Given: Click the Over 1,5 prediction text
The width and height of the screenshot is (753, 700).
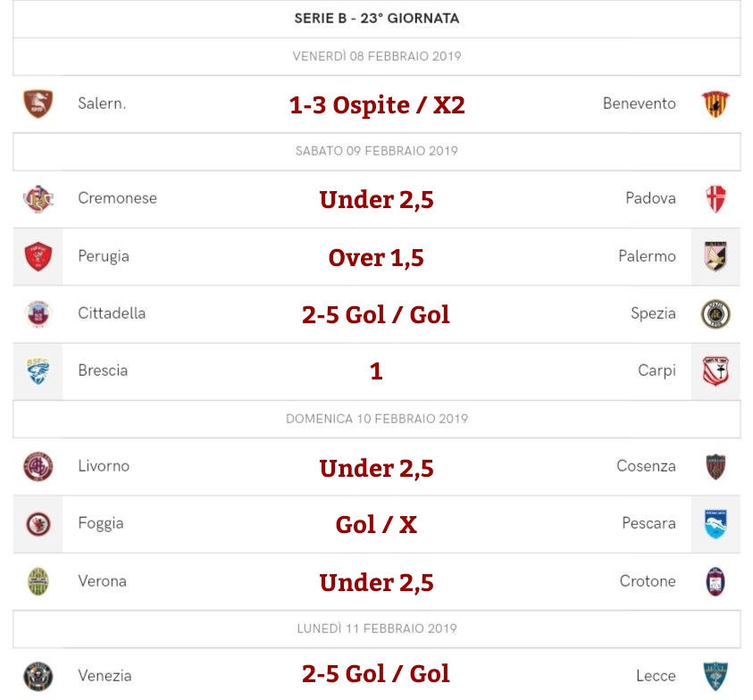Looking at the screenshot, I should tap(376, 258).
